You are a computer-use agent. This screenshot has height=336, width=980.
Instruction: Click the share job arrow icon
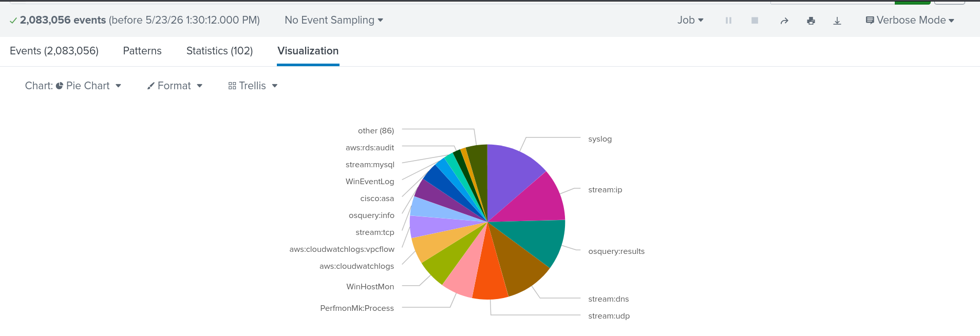784,21
